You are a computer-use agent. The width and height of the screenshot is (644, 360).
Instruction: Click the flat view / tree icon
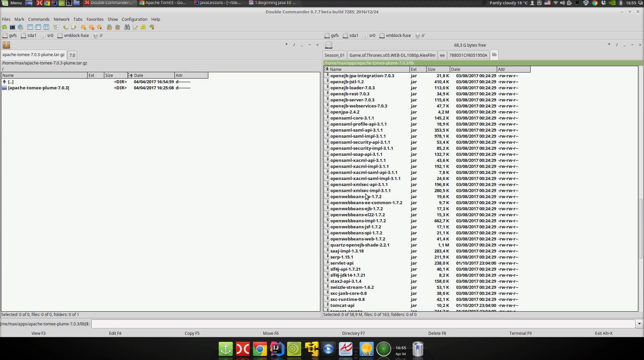tap(56, 27)
